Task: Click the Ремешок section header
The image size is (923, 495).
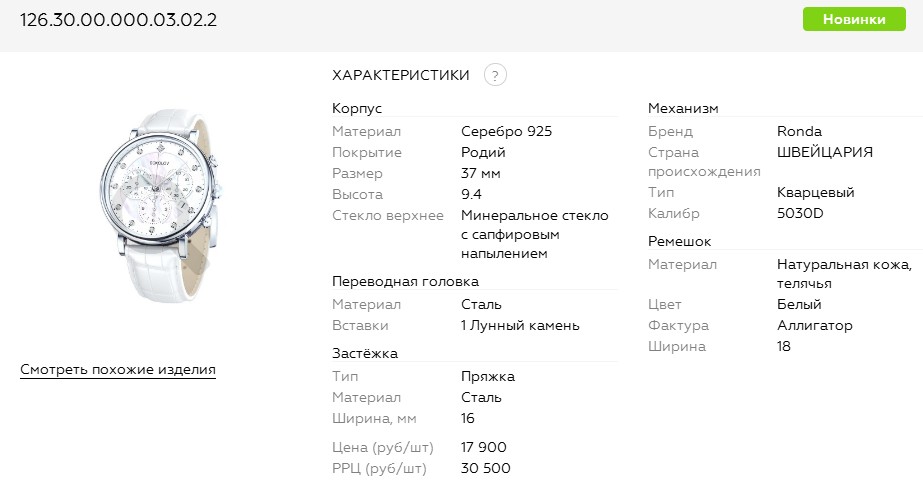Action: pos(679,241)
